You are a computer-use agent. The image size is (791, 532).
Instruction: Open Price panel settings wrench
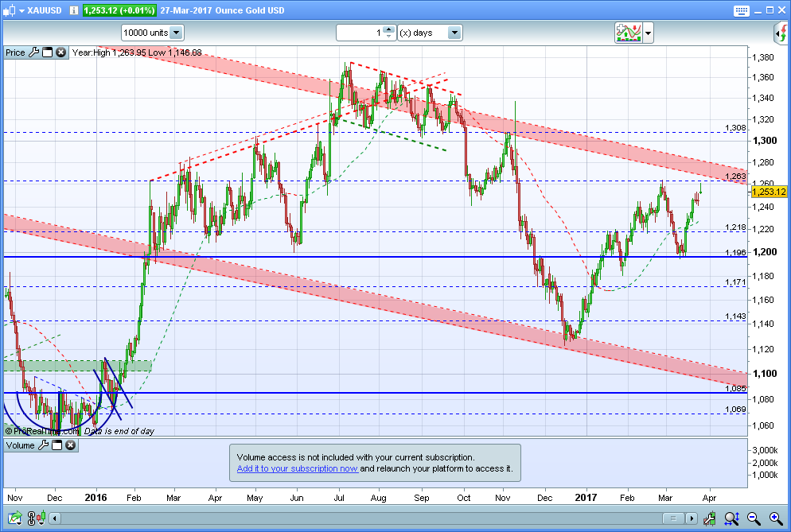(33, 52)
